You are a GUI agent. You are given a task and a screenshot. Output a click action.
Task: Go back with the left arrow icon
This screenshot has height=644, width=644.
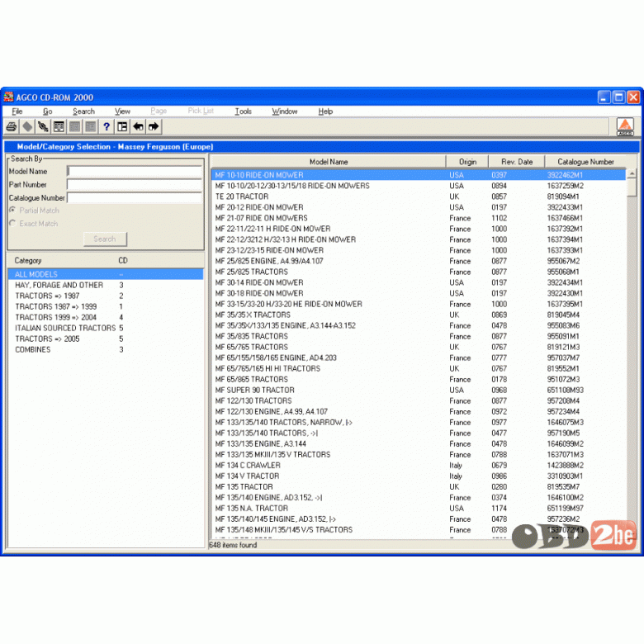138,126
